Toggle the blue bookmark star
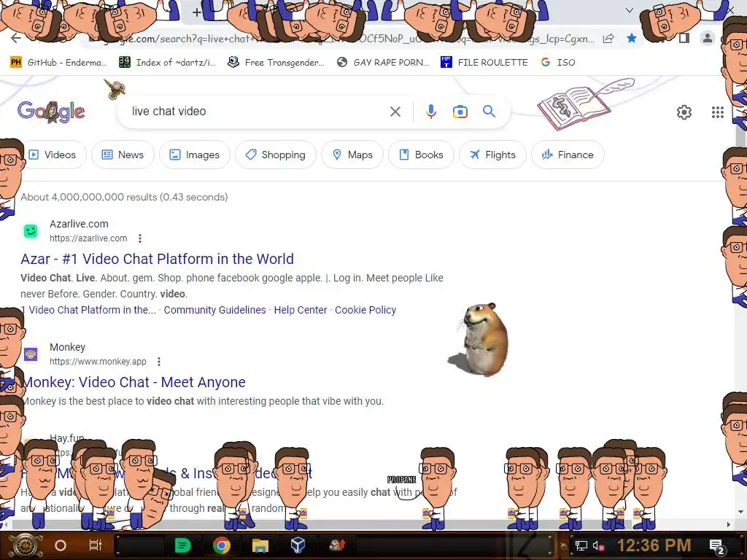This screenshot has height=560, width=747. coord(632,38)
